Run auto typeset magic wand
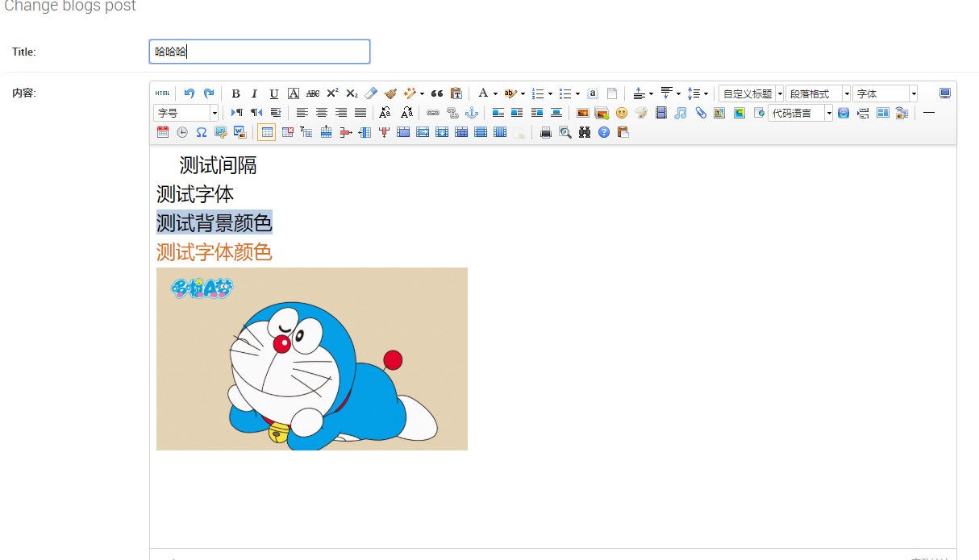 [410, 93]
